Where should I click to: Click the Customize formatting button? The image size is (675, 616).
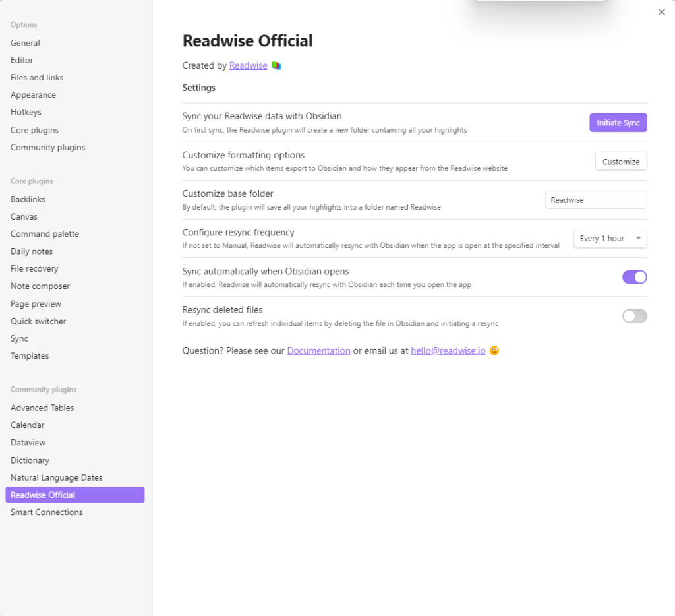coord(621,162)
